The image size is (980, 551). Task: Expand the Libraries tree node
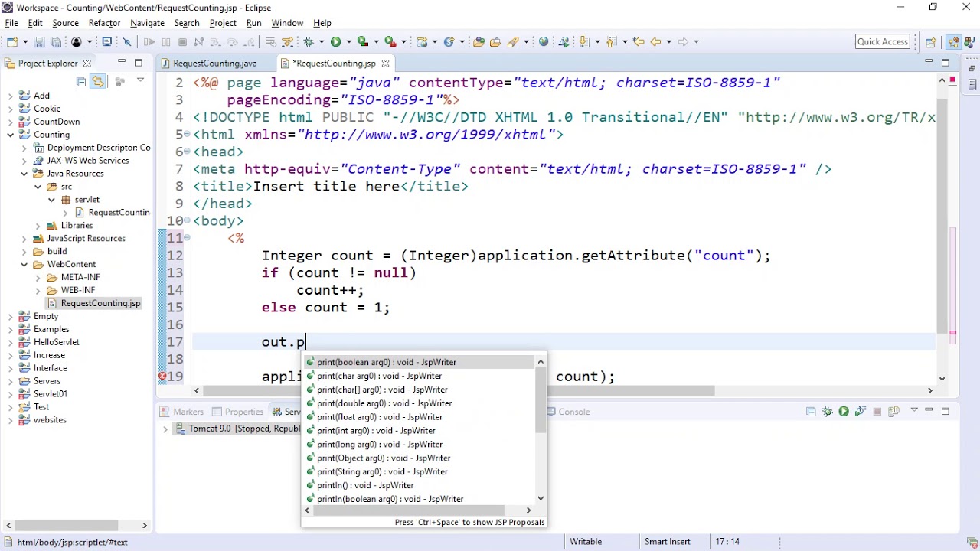[x=38, y=226]
